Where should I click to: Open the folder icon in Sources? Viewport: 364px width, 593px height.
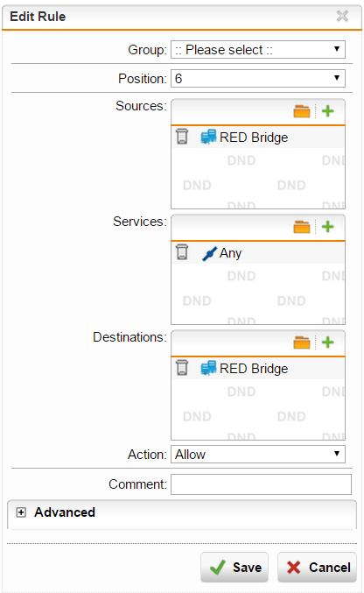pyautogui.click(x=302, y=111)
